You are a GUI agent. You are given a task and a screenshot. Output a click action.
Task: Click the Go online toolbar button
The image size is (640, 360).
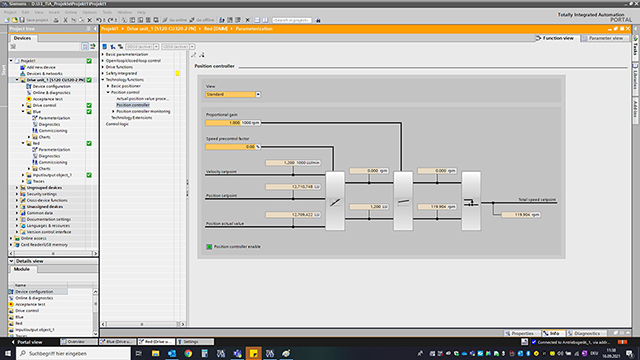coord(175,20)
